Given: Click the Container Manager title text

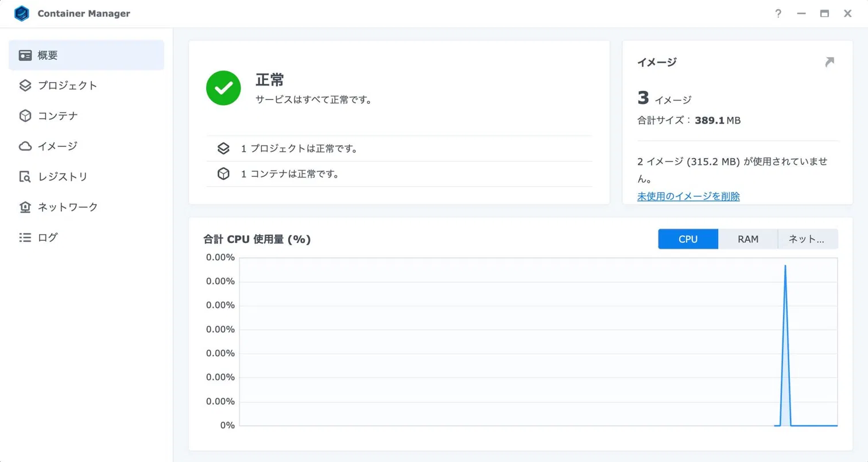Looking at the screenshot, I should 84,14.
